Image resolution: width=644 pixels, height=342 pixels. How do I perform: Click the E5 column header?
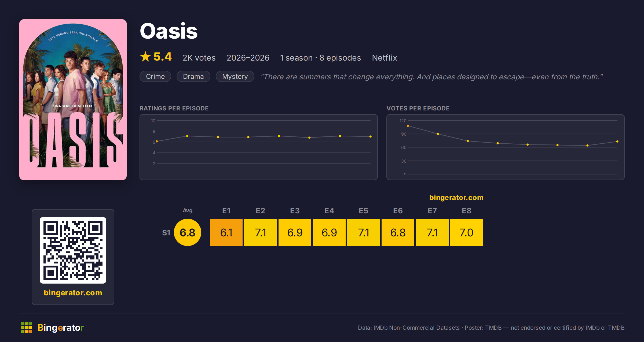tap(364, 211)
